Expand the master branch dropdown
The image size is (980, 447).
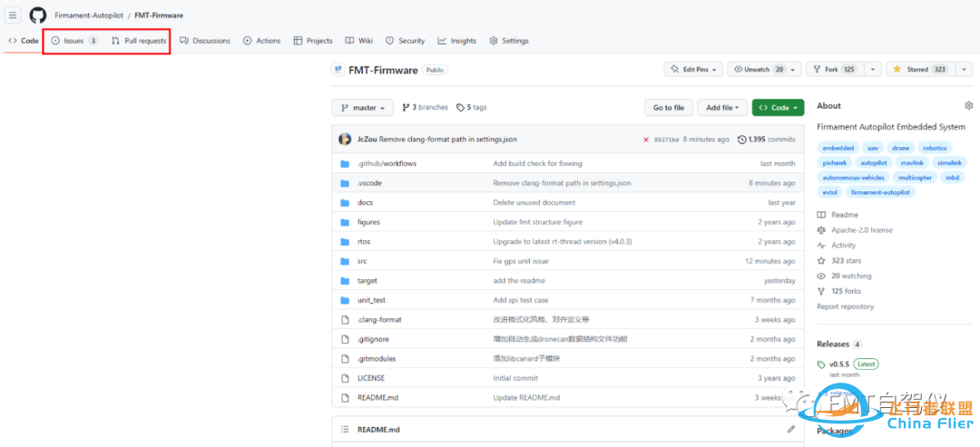(363, 108)
